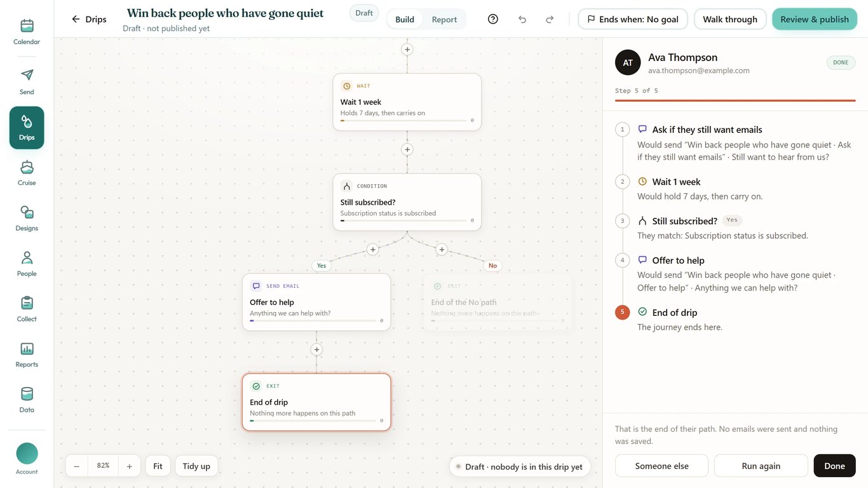Open Designs from the sidebar
This screenshot has width=868, height=488.
[27, 219]
